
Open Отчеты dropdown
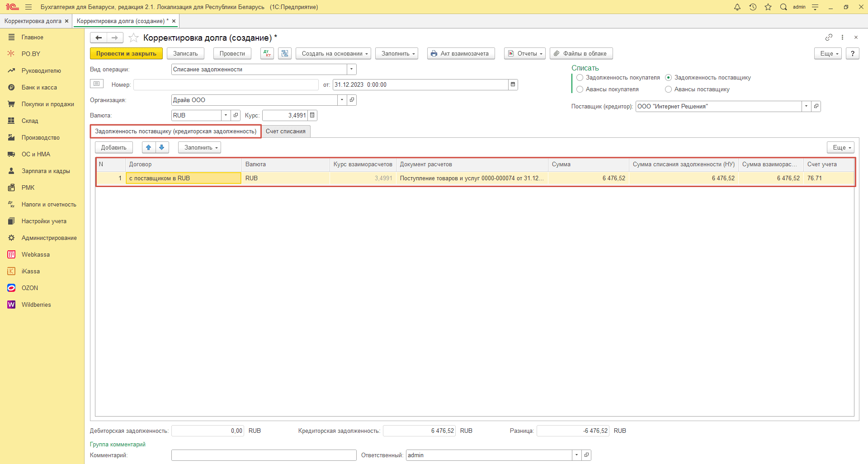525,53
